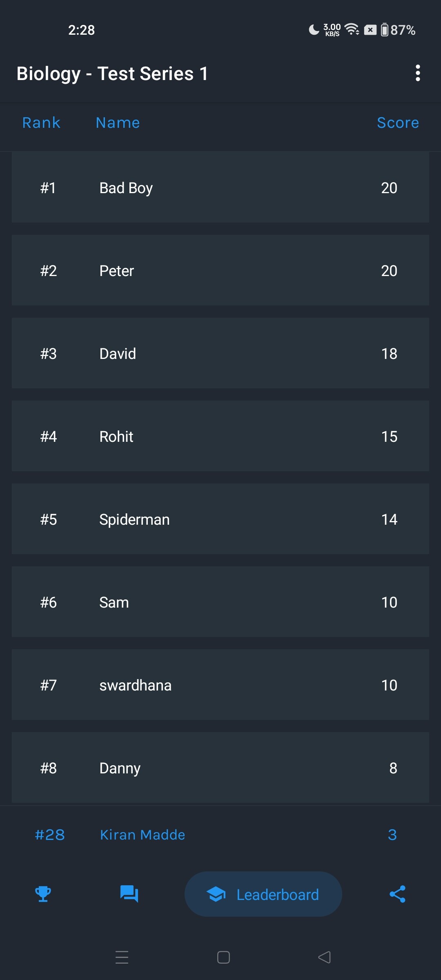Viewport: 441px width, 980px height.
Task: Select the swardhana leaderboard row
Action: coord(220,685)
